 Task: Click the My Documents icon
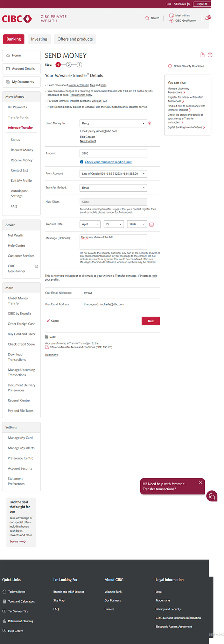pyautogui.click(x=8, y=82)
